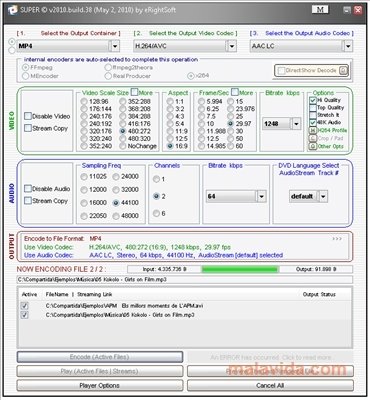
Task: Choose NoChange video scale size
Action: pos(123,146)
